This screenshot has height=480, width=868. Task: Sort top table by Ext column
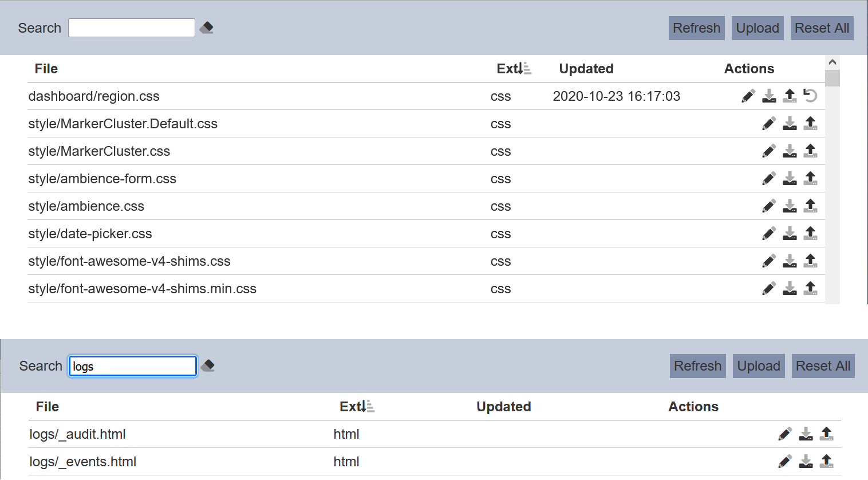(514, 69)
